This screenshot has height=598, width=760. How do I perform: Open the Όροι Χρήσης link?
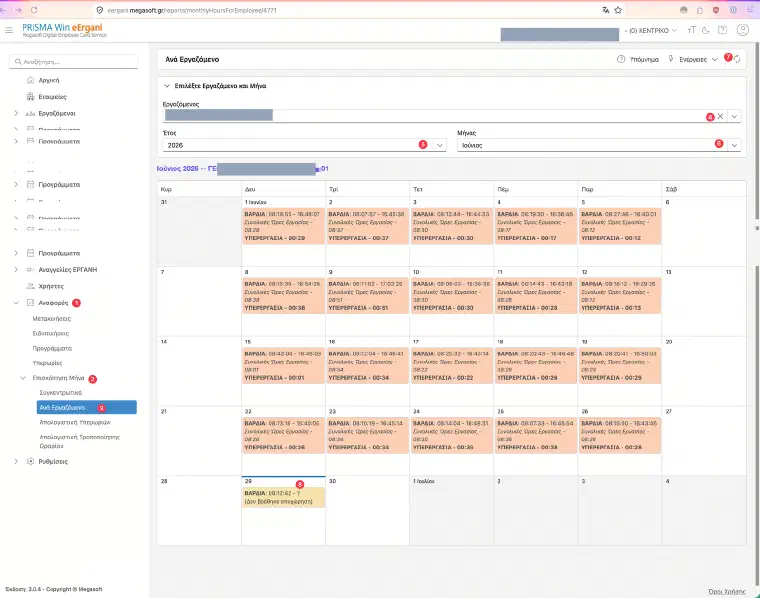(727, 592)
